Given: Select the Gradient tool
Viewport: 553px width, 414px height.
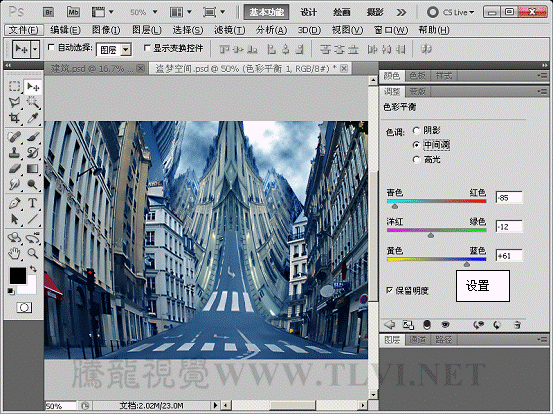Looking at the screenshot, I should [x=32, y=169].
